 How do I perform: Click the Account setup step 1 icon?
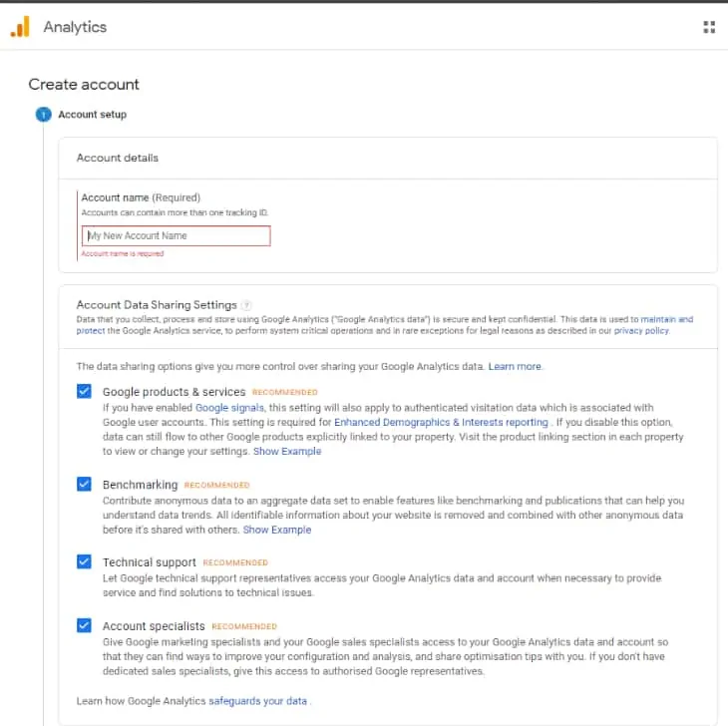point(43,115)
